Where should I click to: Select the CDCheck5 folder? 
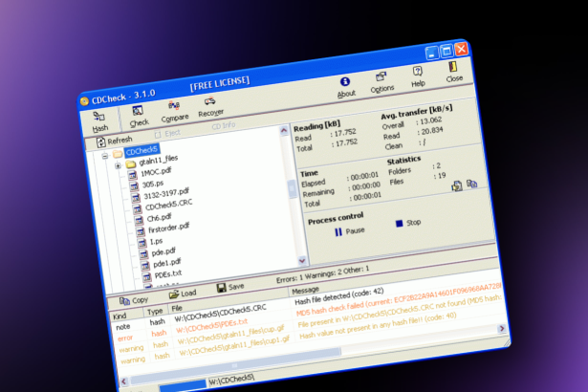pyautogui.click(x=142, y=150)
